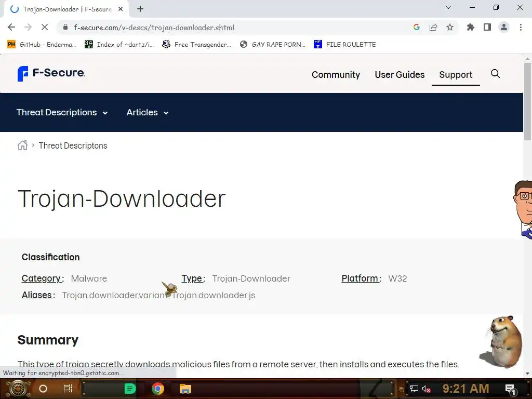The image size is (532, 399).
Task: Open the Support navigation link
Action: point(456,75)
